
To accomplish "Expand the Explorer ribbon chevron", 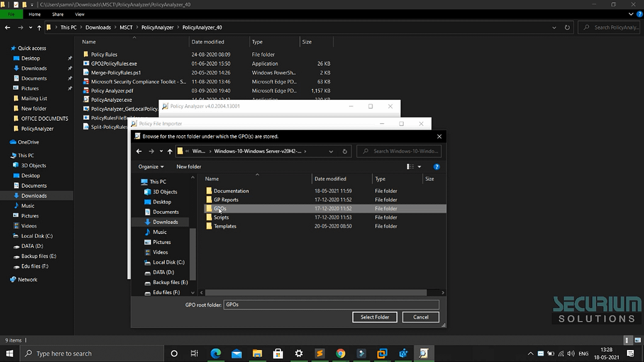I will [x=631, y=14].
